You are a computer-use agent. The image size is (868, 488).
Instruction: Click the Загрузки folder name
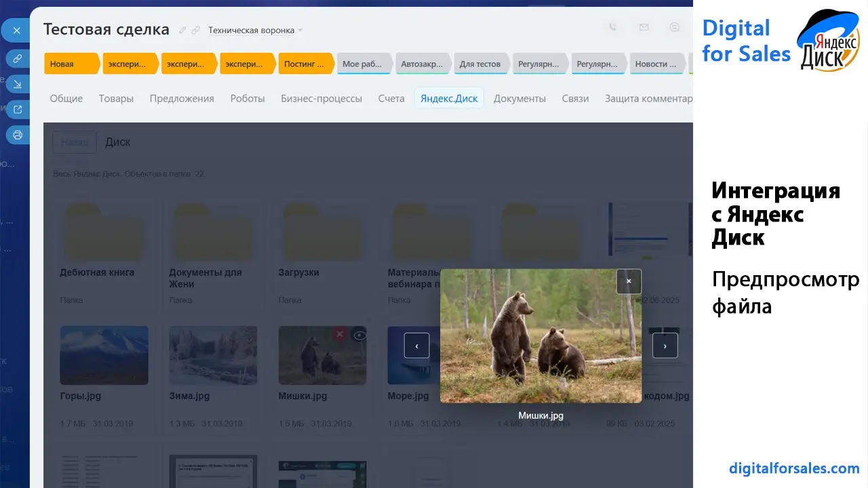coord(298,272)
